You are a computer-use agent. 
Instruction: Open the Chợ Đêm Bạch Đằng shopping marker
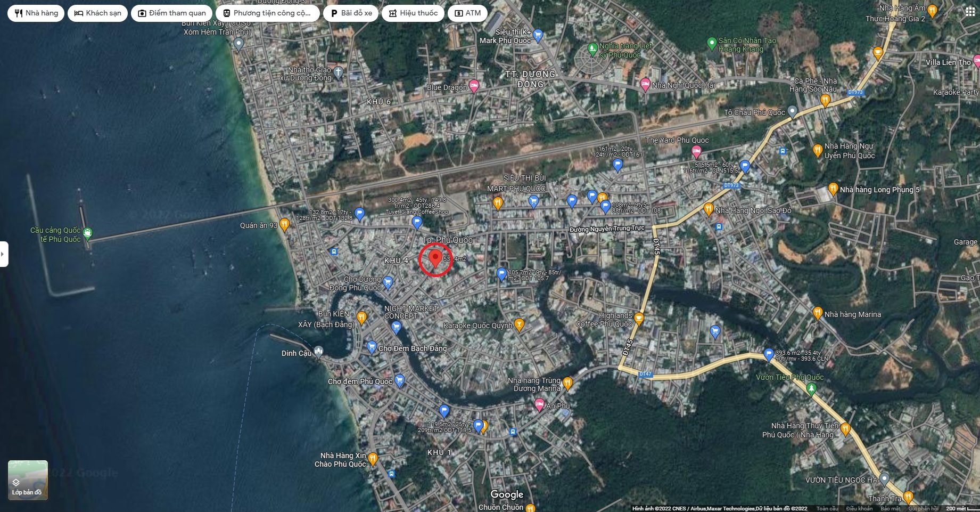[x=372, y=347]
